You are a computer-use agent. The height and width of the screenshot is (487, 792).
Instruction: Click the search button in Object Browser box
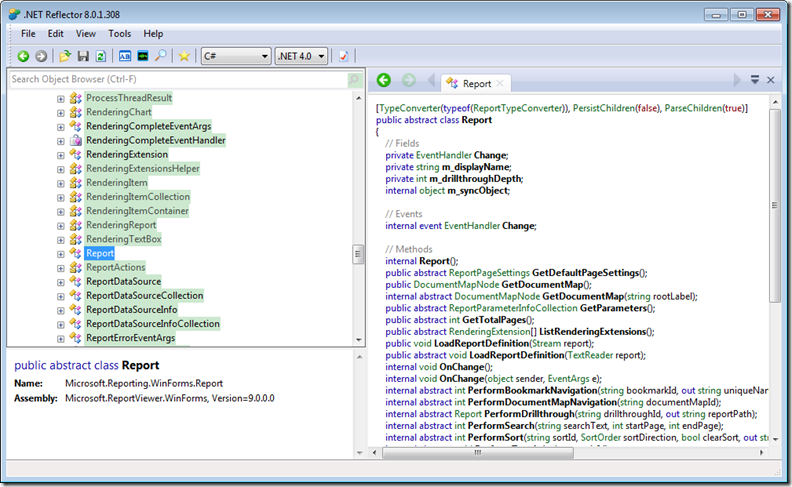[x=355, y=79]
